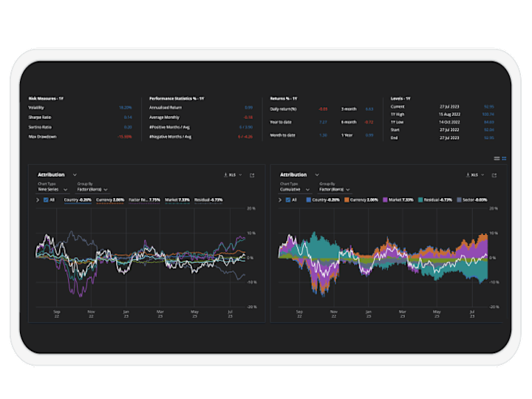Viewport: 532px width, 399px height.
Task: Select Levels - 1Y heading
Action: coord(400,99)
